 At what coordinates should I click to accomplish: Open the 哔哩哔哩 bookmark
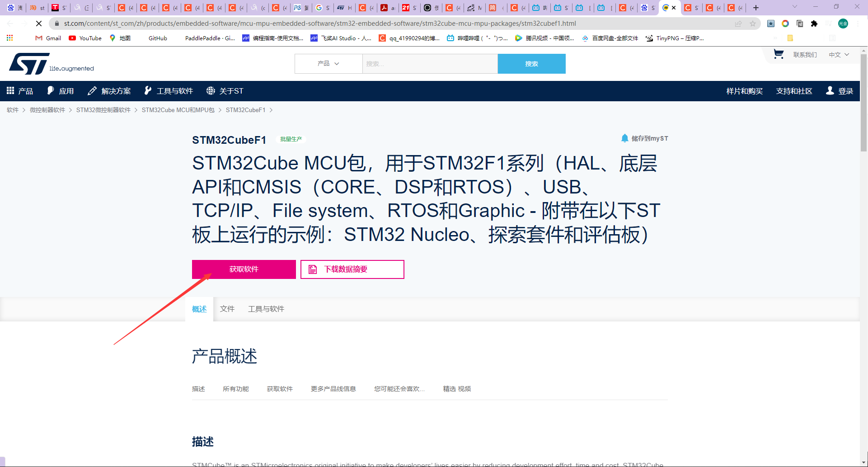point(477,38)
